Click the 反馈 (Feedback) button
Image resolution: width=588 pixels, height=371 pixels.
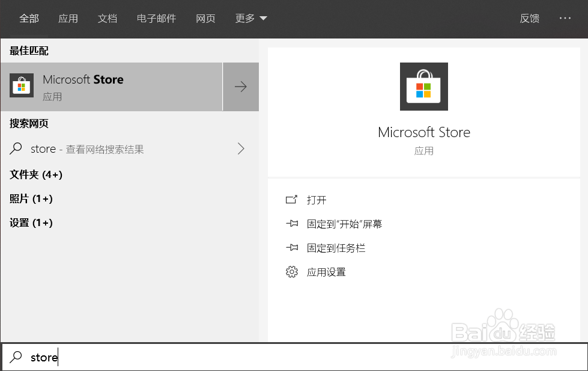click(529, 19)
